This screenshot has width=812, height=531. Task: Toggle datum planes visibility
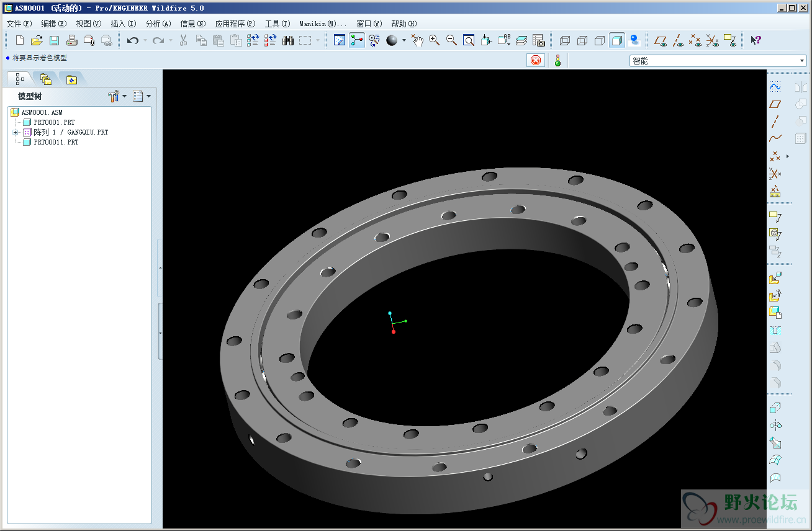[x=661, y=40]
